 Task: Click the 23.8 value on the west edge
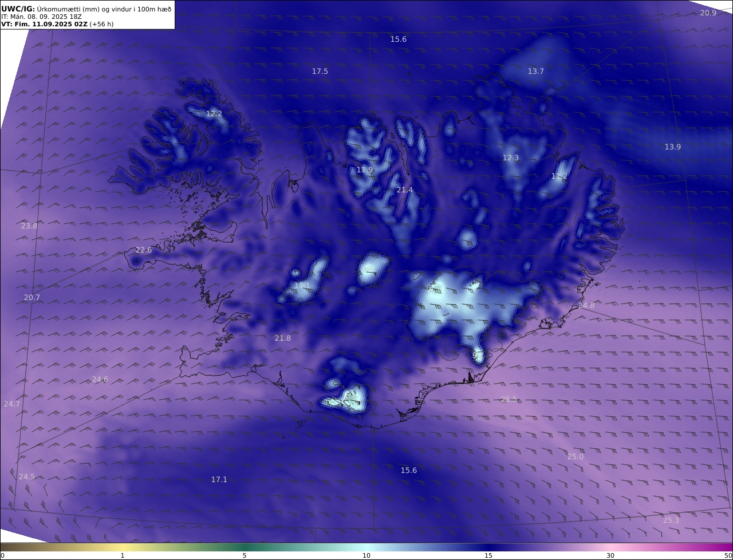pyautogui.click(x=29, y=226)
